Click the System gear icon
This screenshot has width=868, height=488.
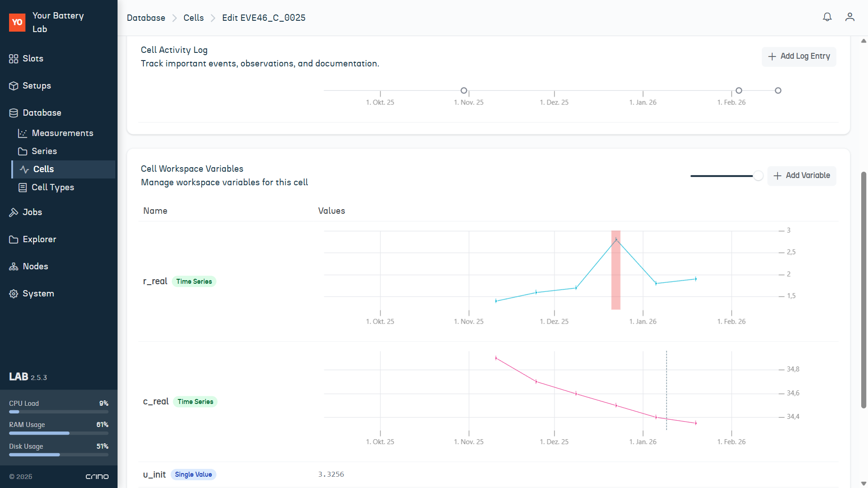pos(14,294)
